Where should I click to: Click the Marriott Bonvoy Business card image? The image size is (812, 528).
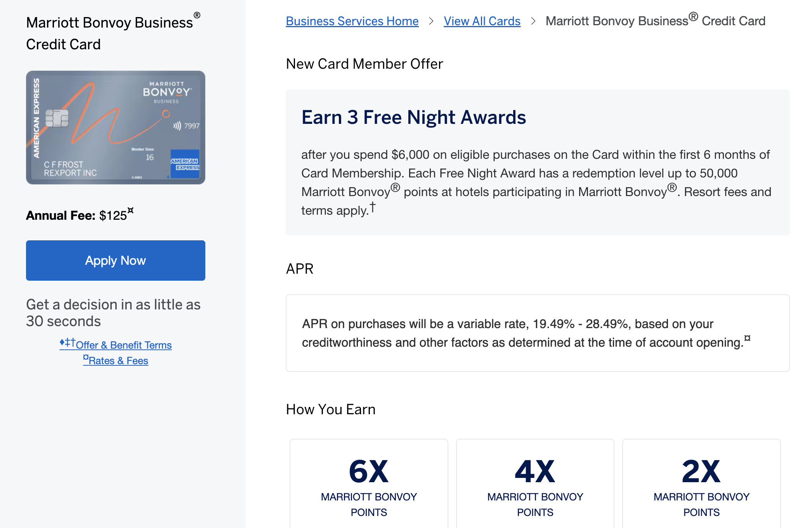(x=116, y=127)
